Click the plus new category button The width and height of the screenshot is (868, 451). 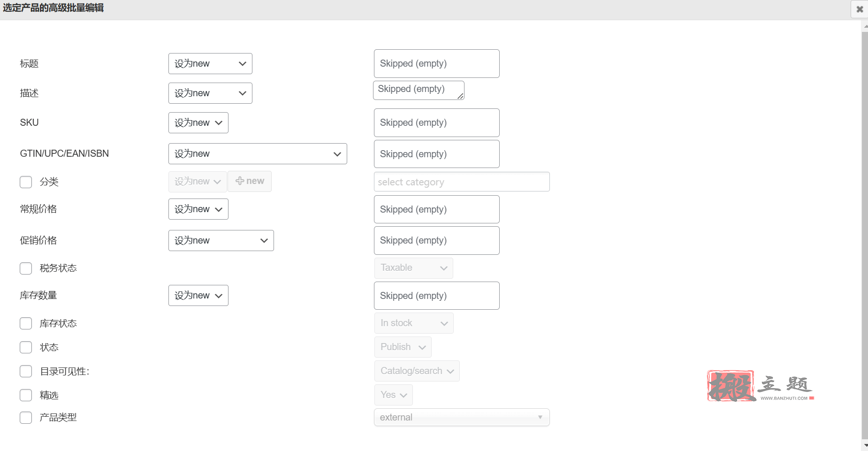(250, 181)
